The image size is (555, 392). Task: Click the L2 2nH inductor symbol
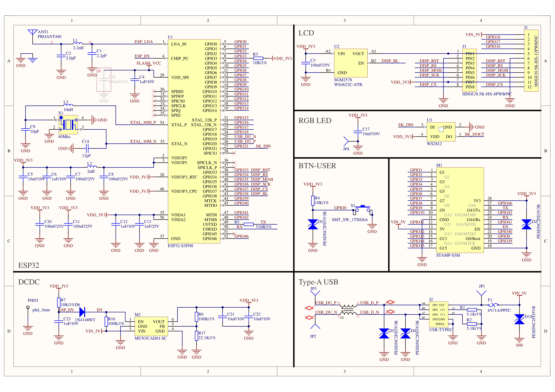click(x=92, y=166)
